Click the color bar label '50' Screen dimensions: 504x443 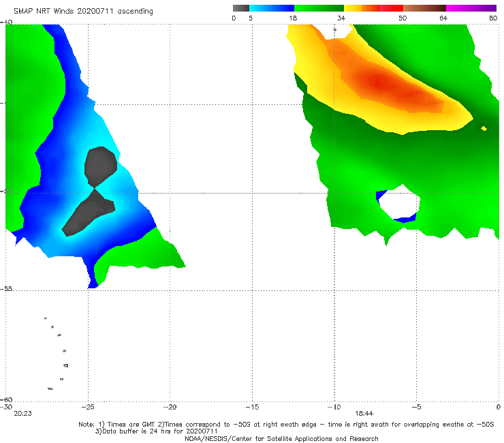[403, 18]
